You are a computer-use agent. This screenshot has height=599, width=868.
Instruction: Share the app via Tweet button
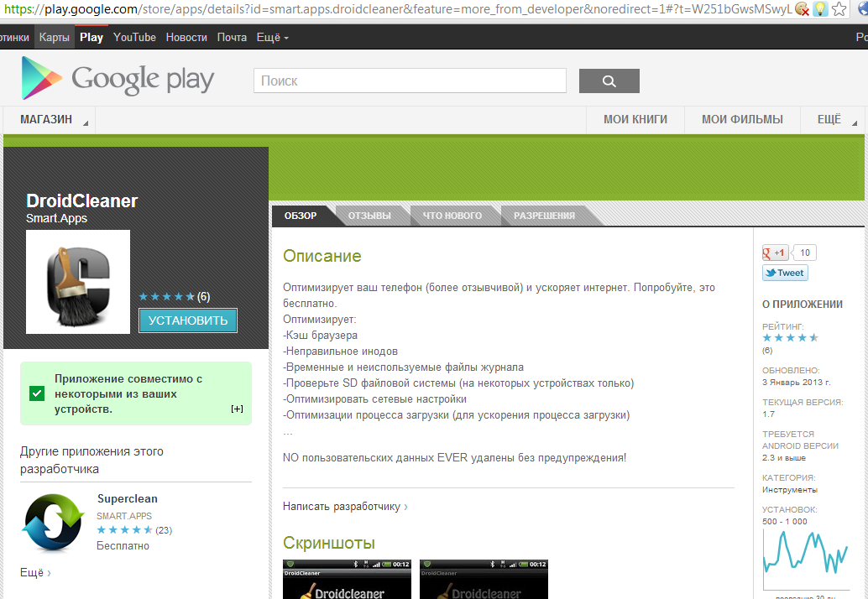point(785,273)
